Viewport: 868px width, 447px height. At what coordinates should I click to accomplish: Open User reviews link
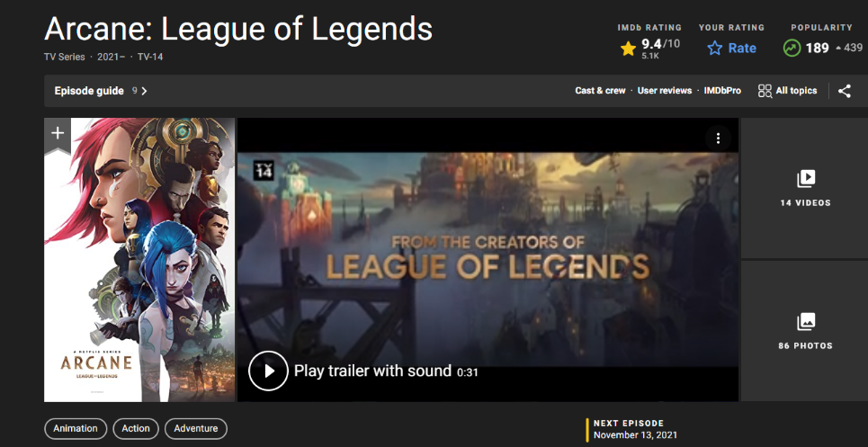tap(665, 91)
